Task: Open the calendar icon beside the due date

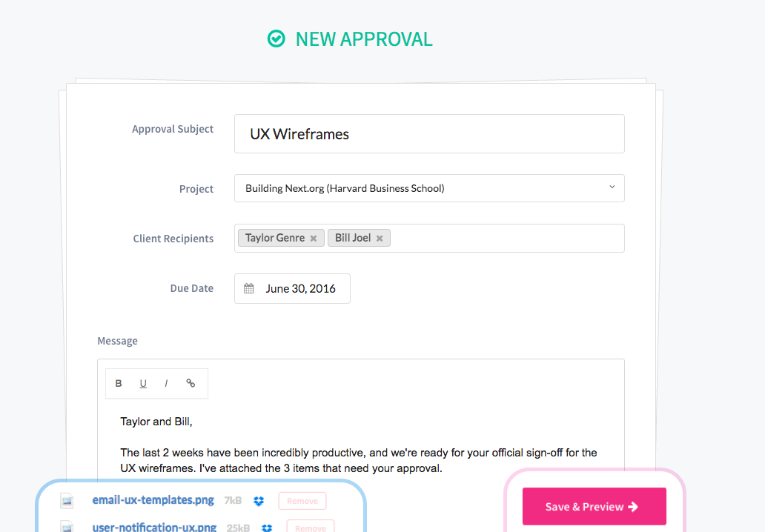Action: tap(248, 288)
